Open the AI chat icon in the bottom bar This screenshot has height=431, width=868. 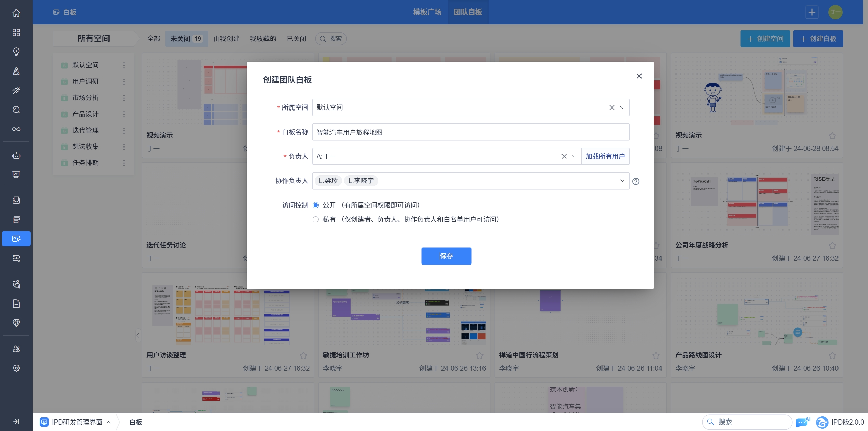(802, 422)
